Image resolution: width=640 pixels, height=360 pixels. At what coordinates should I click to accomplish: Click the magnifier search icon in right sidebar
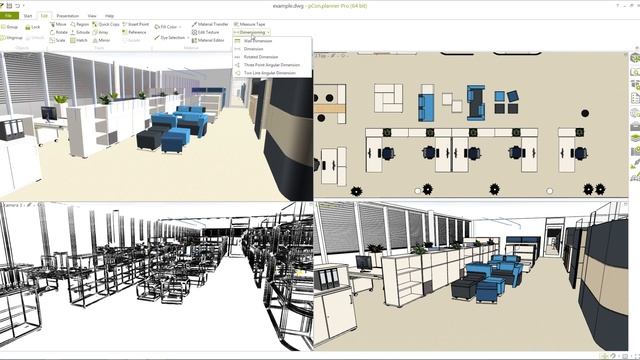coord(635,72)
